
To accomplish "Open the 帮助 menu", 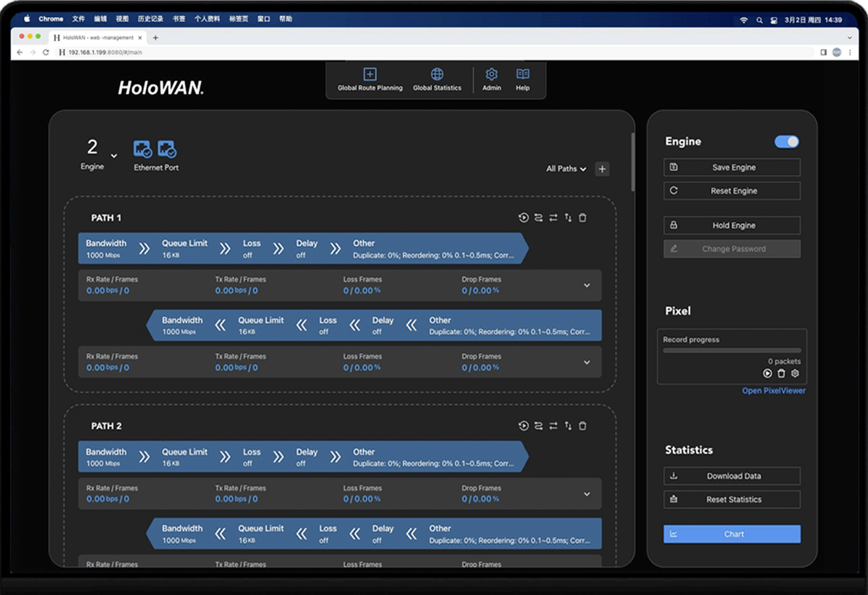I will click(285, 19).
